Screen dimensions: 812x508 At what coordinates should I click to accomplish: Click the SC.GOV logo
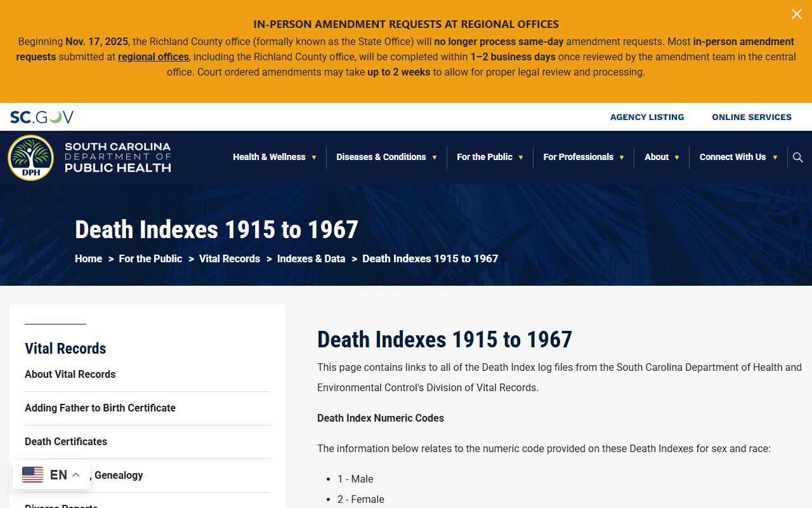(42, 117)
